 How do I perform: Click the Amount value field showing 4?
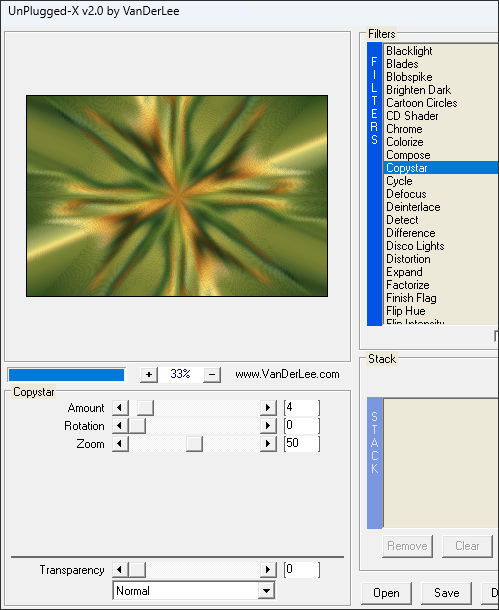[302, 408]
